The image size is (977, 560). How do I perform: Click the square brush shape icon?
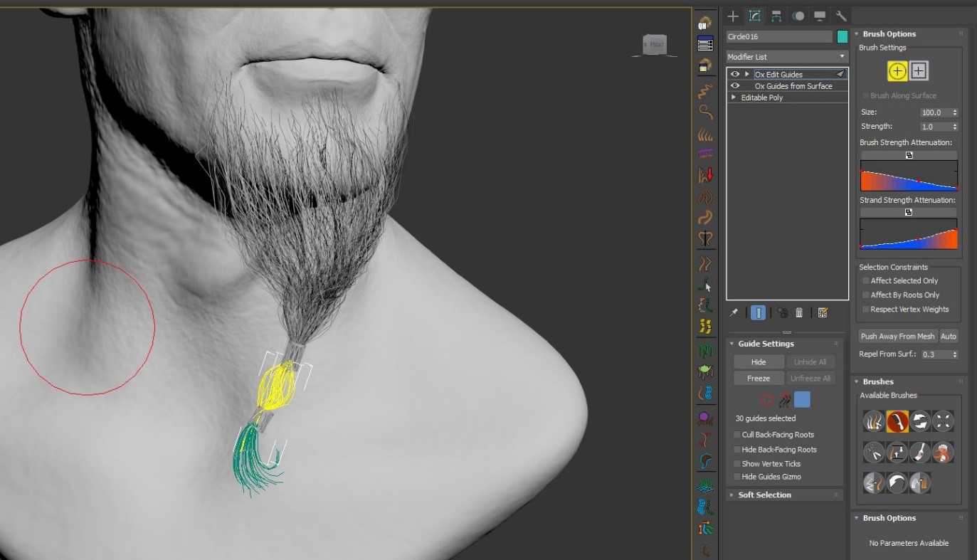click(919, 70)
